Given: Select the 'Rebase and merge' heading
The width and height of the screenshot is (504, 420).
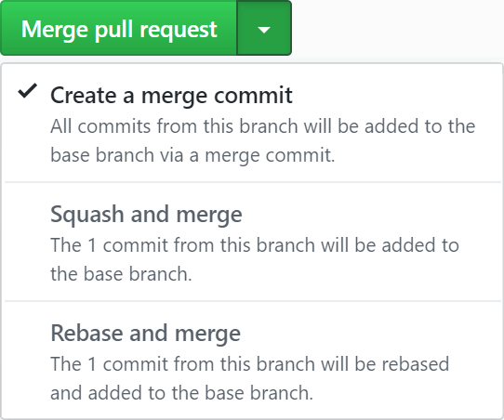Looking at the screenshot, I should (146, 334).
